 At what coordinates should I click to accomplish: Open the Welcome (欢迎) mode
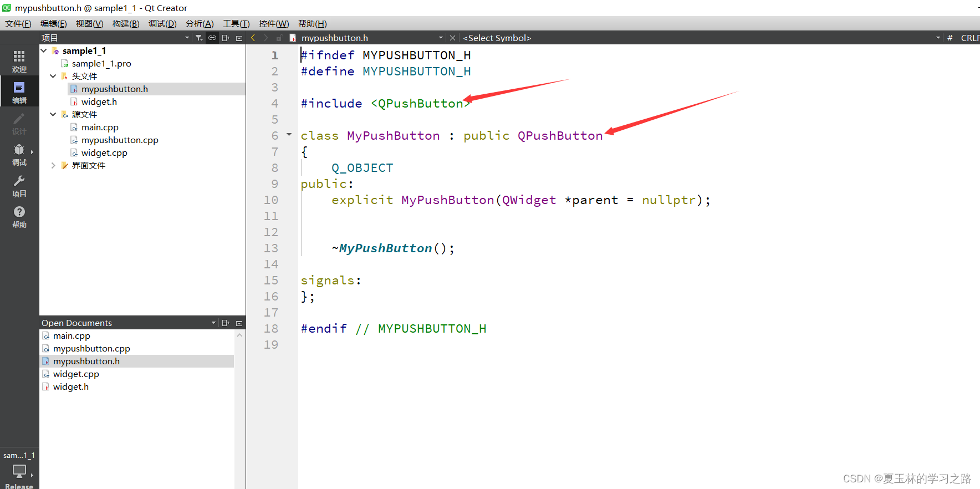(19, 62)
